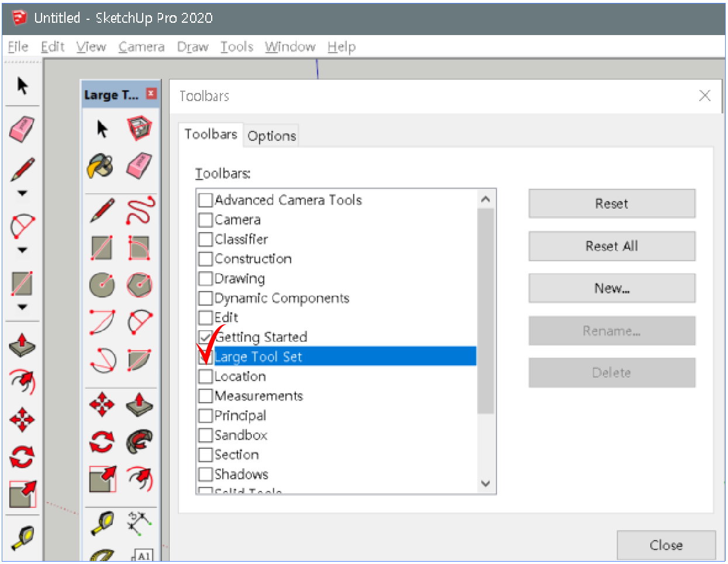Viewport: 728px width, 564px height.
Task: Click the Close button in Toolbars dialog
Action: [x=666, y=545]
